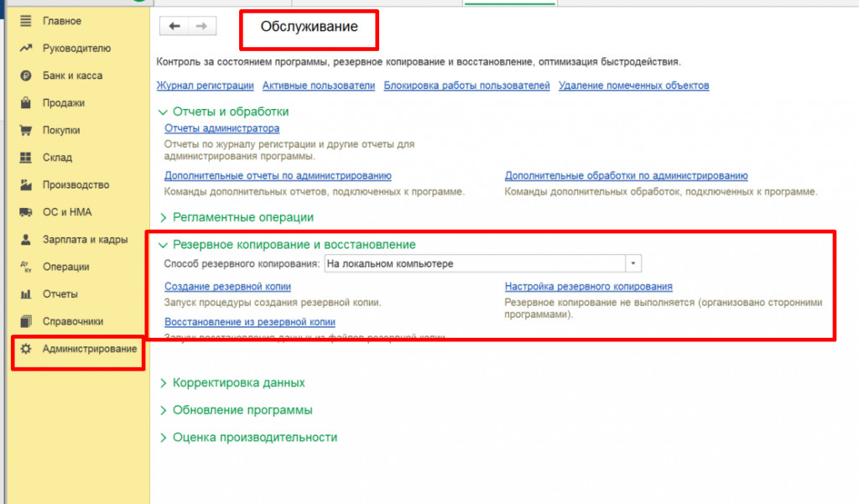The width and height of the screenshot is (859, 504).
Task: Click the Создание резервной копии link
Action: coord(216,287)
